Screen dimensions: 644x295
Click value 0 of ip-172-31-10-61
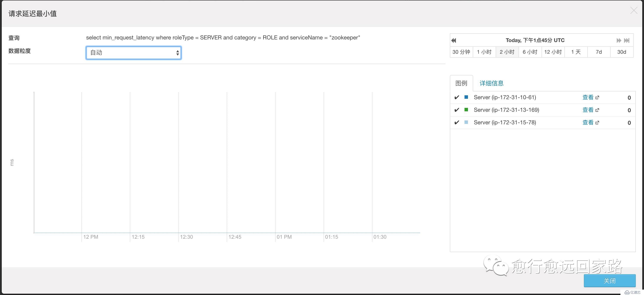coord(629,98)
